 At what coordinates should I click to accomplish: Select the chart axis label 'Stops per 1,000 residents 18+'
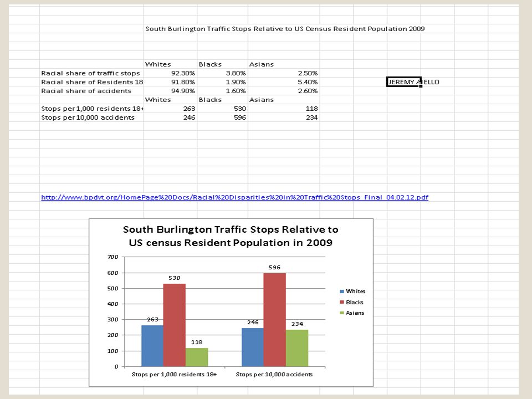point(174,374)
